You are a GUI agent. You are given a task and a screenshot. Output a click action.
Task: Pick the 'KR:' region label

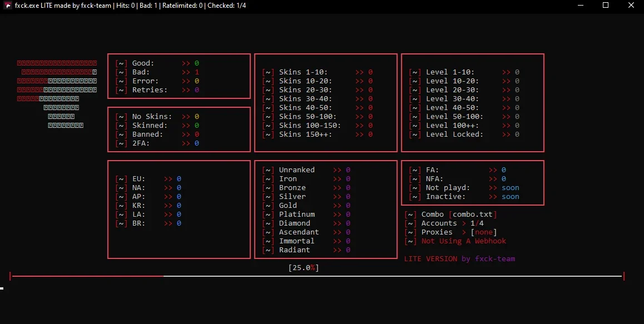(139, 205)
